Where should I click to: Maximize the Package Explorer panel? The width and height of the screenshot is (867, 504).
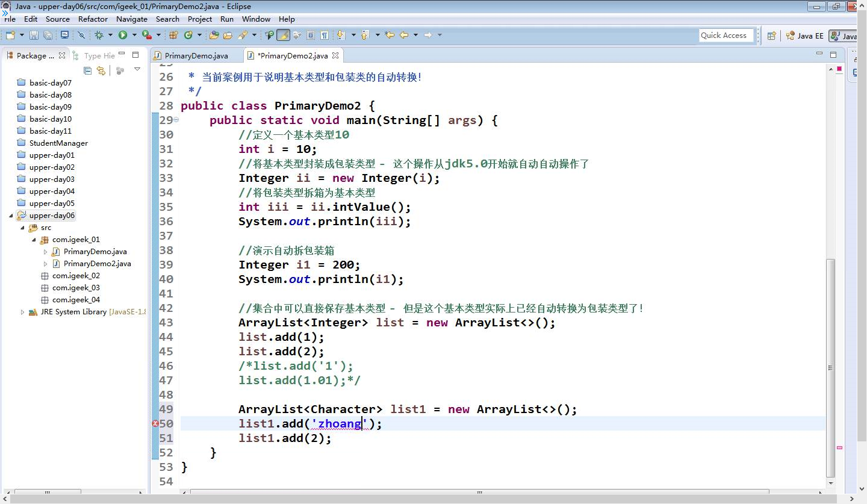point(135,55)
